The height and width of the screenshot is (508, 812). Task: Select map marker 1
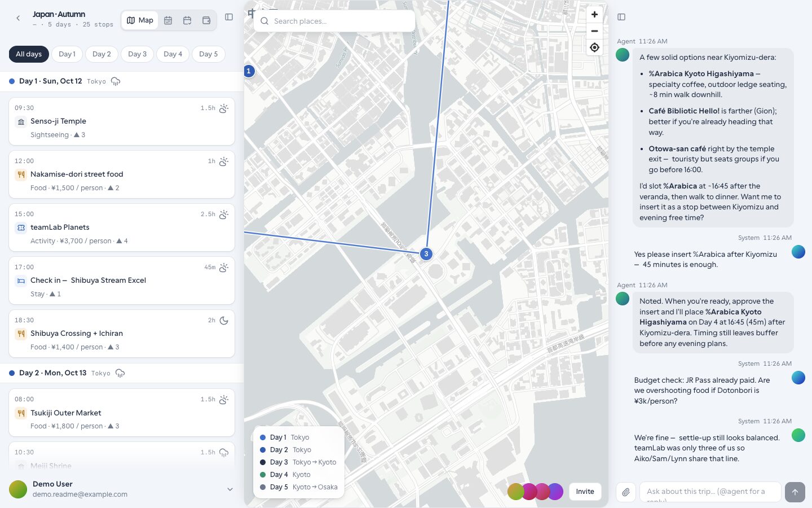(249, 71)
